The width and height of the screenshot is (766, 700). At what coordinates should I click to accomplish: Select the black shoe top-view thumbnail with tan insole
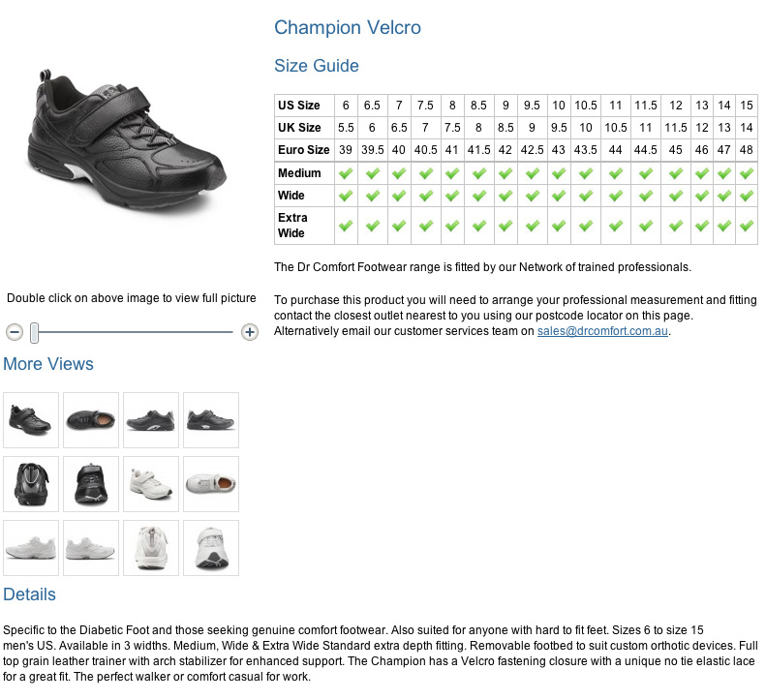(91, 420)
